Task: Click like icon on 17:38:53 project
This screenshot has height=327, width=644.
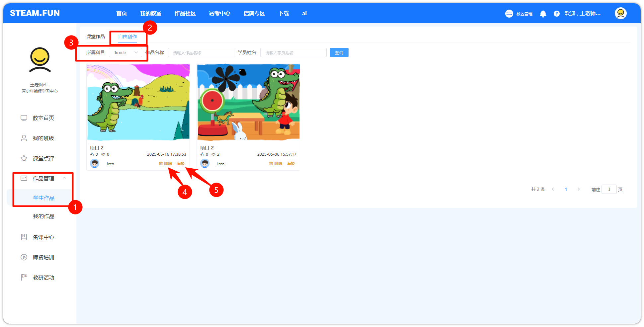Action: coord(92,154)
